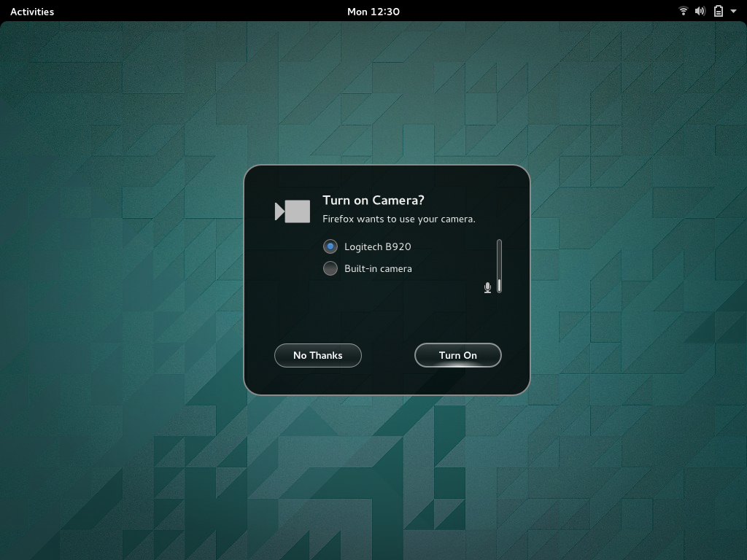Click the camera icon in the dialog
747x560 pixels.
[293, 211]
